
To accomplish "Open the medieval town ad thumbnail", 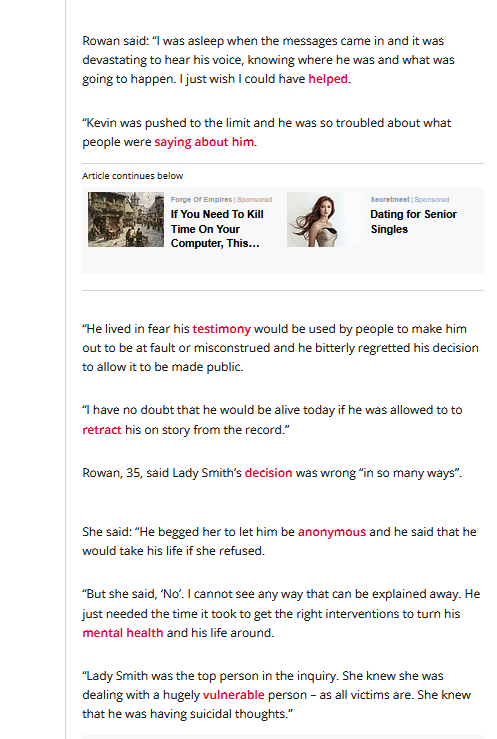I will (126, 220).
